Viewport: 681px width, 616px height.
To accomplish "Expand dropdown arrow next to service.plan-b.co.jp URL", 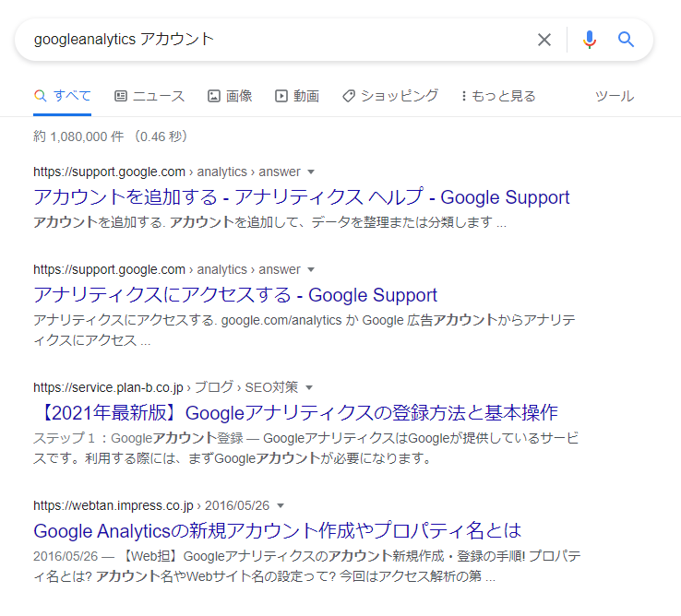I will (309, 387).
